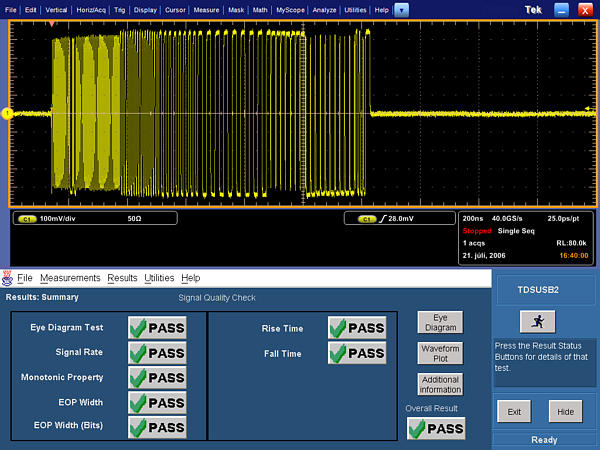Click the C1 channel badge at 100mV/div
The height and width of the screenshot is (450, 600).
27,217
